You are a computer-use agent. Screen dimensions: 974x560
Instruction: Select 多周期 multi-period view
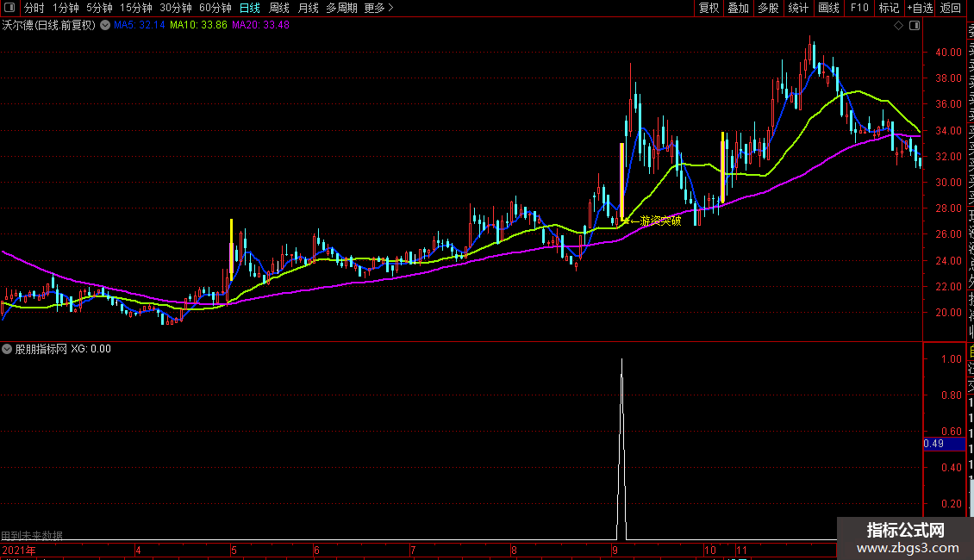(x=341, y=8)
